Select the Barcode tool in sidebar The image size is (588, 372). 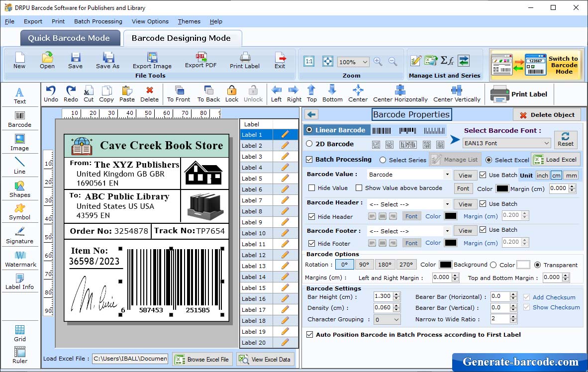click(x=19, y=119)
